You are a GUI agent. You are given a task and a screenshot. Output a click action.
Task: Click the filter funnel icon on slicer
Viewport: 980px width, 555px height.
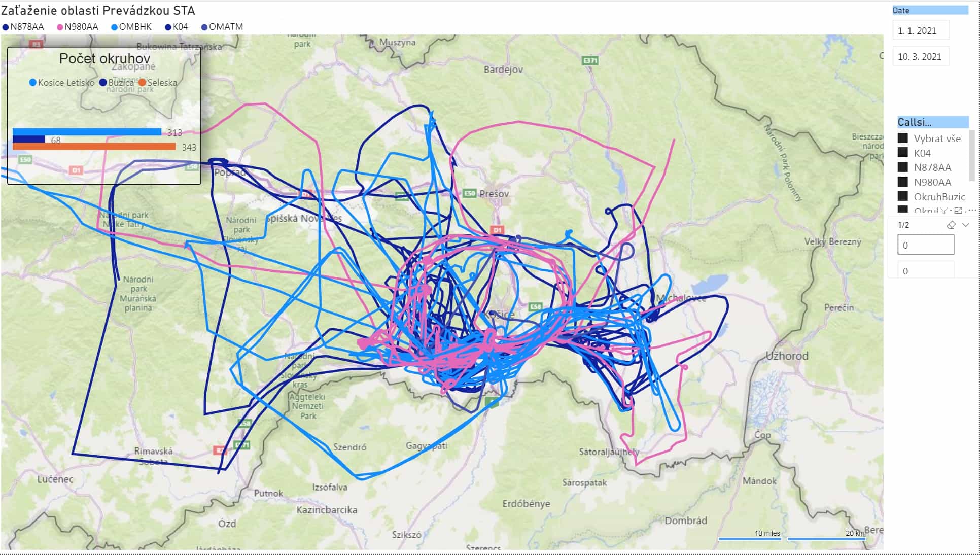944,211
